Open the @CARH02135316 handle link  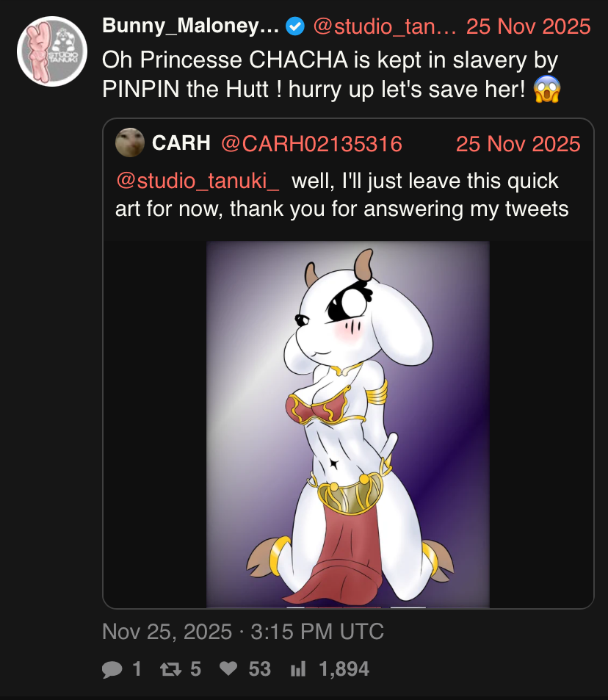311,144
